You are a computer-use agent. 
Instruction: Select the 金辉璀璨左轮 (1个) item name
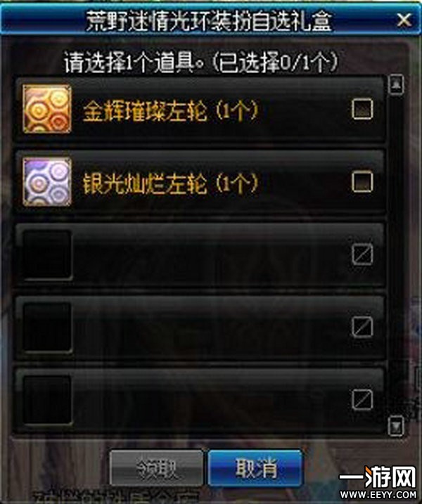click(x=170, y=111)
